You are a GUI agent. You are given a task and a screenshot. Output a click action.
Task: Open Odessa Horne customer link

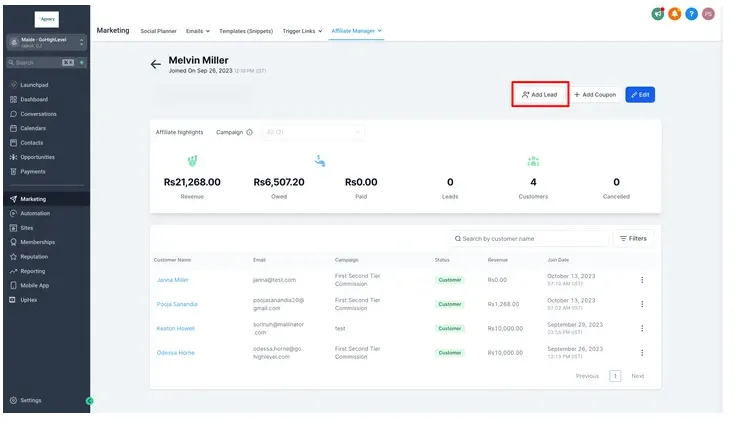(176, 353)
